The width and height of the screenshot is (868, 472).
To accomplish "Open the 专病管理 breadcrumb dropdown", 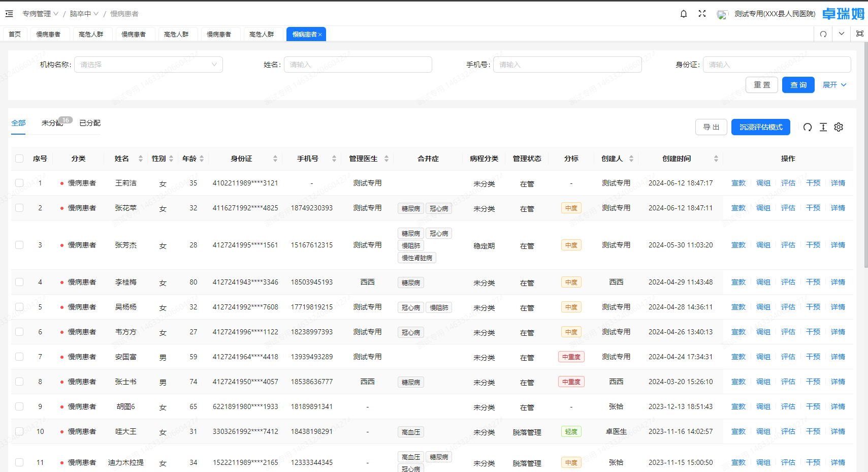I will [x=40, y=14].
